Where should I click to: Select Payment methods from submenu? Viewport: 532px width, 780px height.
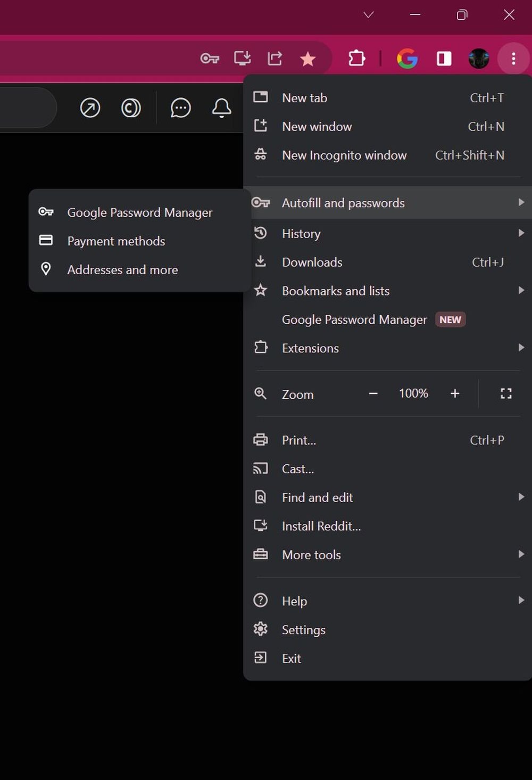pos(117,241)
